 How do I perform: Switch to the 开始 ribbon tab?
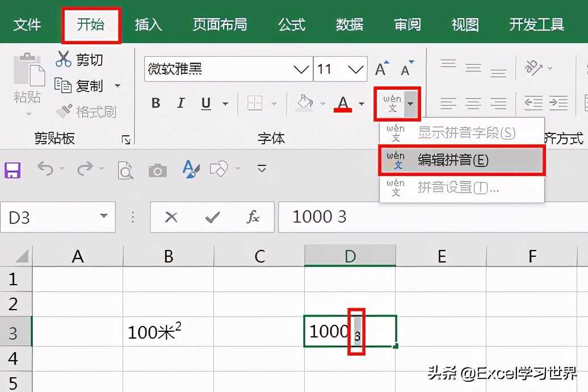(x=91, y=25)
